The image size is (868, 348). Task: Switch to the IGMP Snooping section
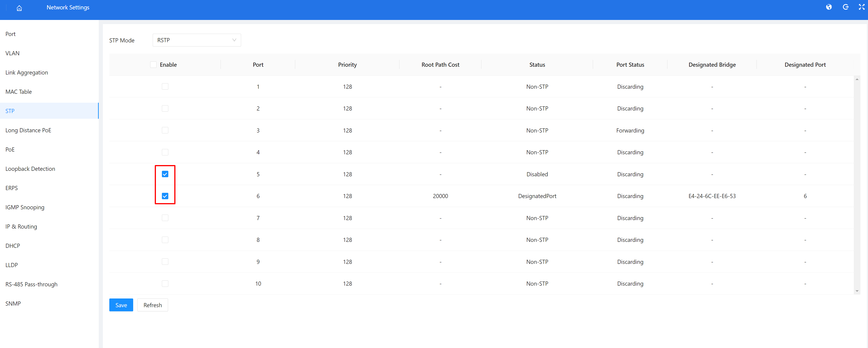(25, 207)
